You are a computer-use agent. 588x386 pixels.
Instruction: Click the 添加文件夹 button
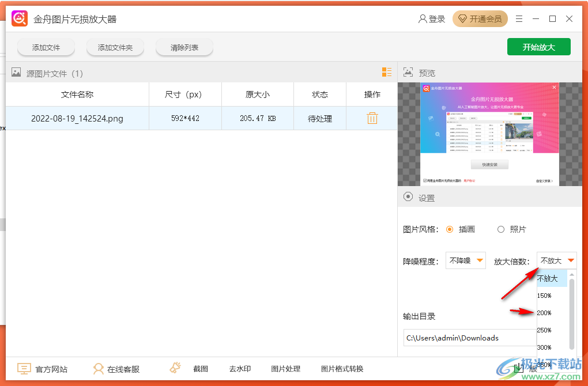(x=115, y=48)
